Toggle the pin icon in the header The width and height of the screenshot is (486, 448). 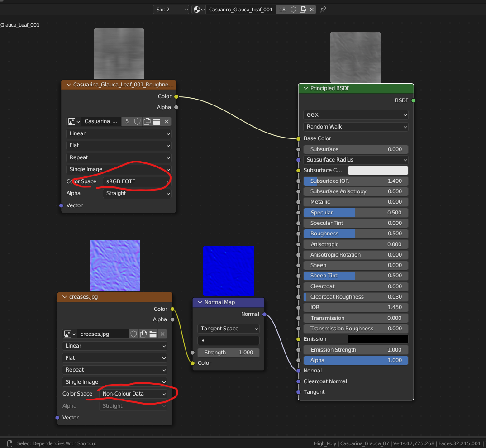tap(323, 10)
